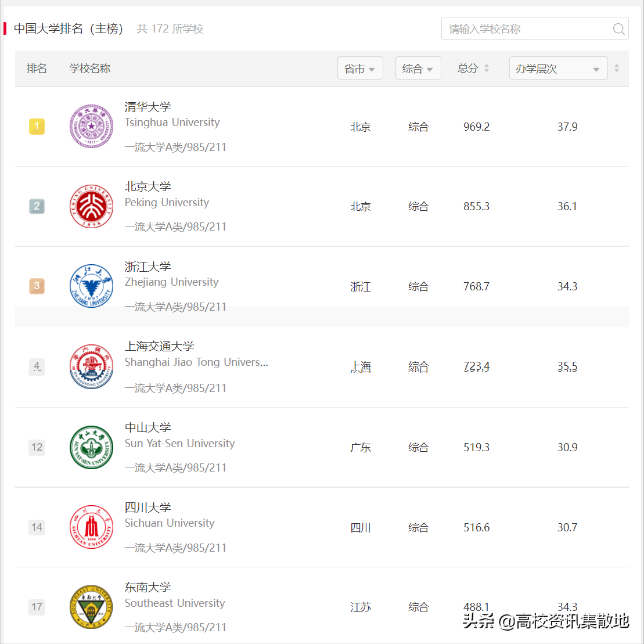Click the 学校名称 column header
The image size is (644, 644).
point(89,68)
